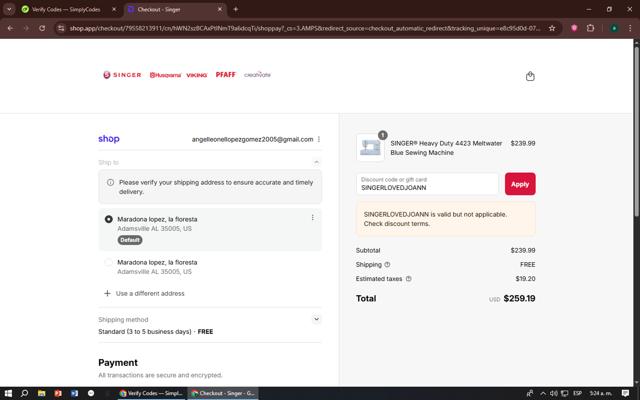This screenshot has height=400, width=640.
Task: Click the ESP language indicator in tray
Action: [x=577, y=393]
